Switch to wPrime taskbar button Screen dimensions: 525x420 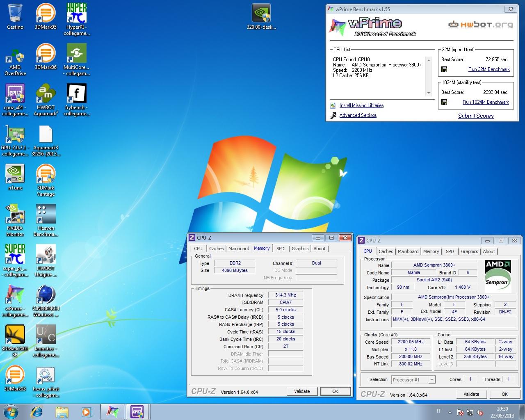tap(112, 411)
